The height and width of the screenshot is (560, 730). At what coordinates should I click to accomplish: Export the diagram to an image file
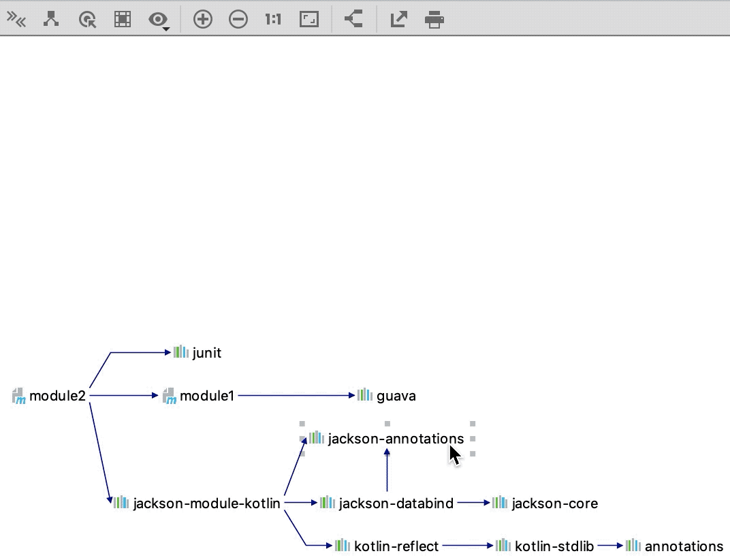pos(398,19)
